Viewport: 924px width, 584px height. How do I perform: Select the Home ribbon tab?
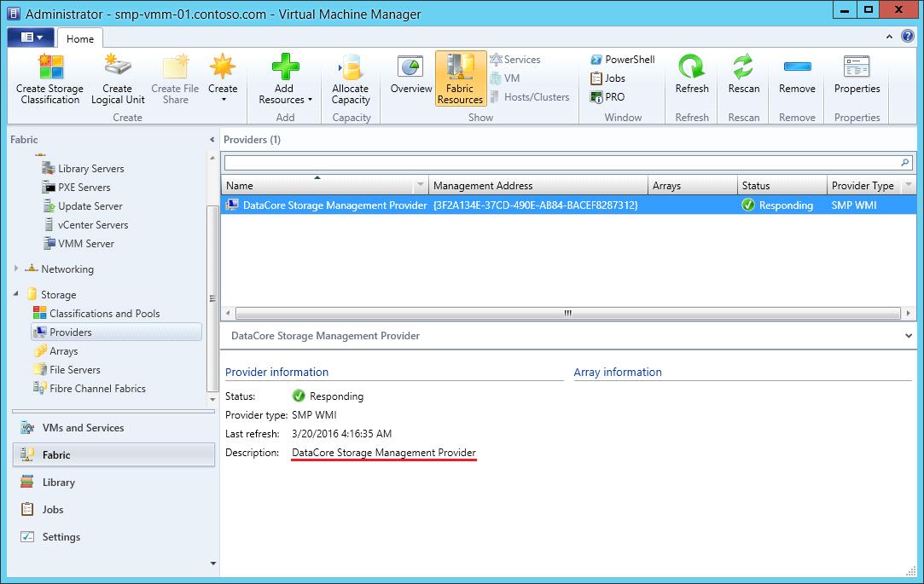(80, 38)
